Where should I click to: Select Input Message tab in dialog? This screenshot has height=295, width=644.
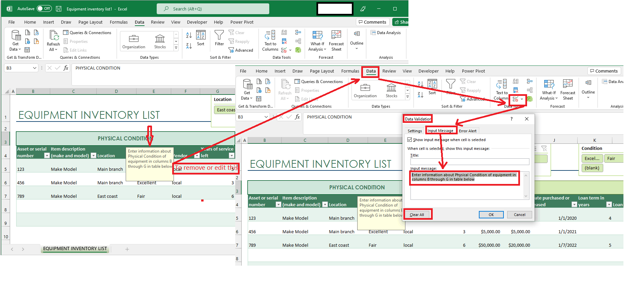pyautogui.click(x=440, y=131)
